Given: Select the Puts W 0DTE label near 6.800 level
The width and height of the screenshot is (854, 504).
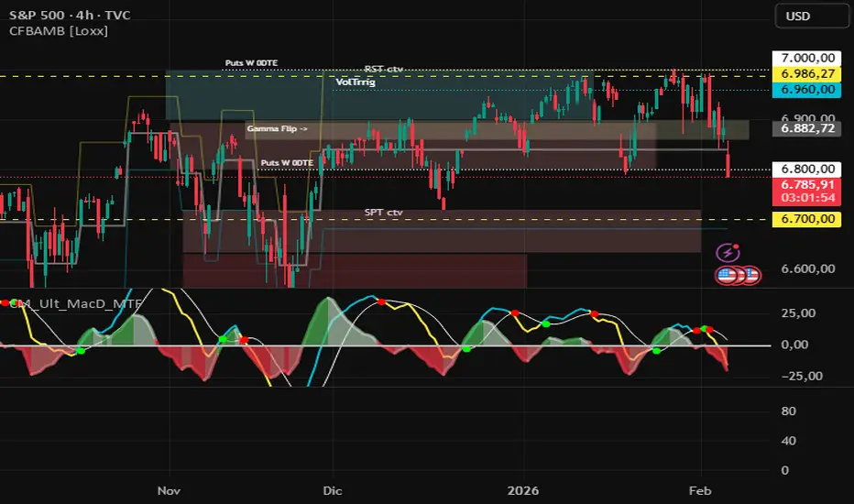Looking at the screenshot, I should click(287, 163).
